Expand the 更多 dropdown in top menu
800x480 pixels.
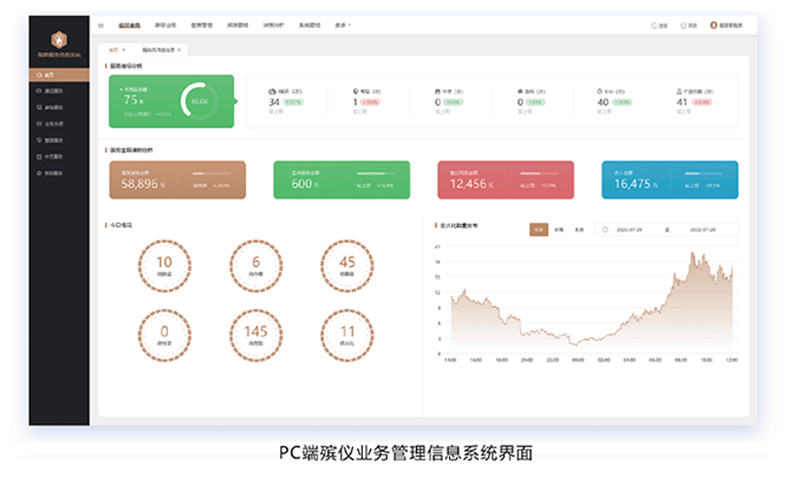click(x=341, y=25)
